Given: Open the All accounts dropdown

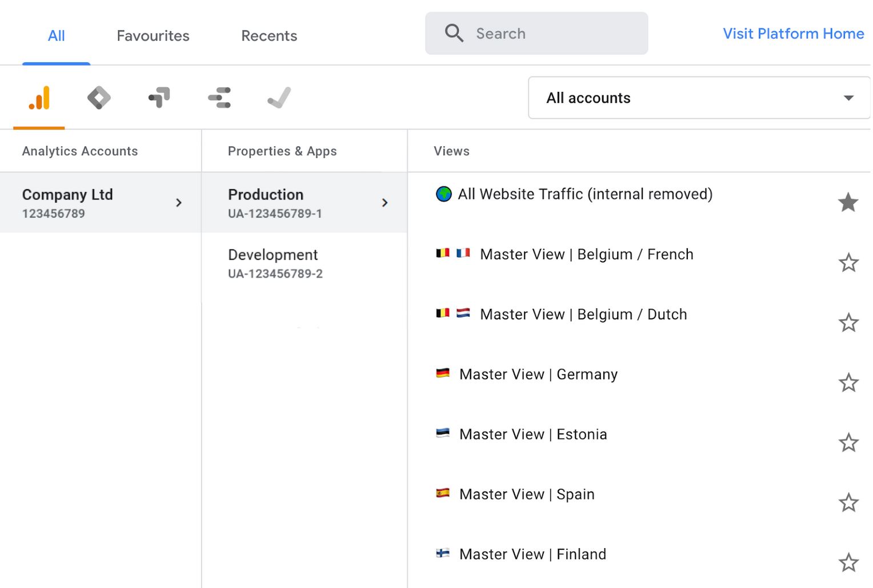Looking at the screenshot, I should pyautogui.click(x=698, y=98).
